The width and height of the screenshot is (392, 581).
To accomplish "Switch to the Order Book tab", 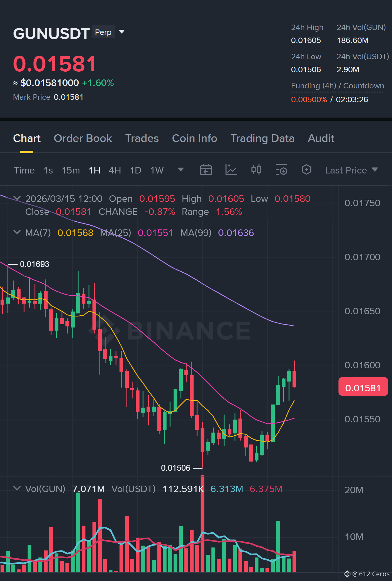I will pos(83,138).
